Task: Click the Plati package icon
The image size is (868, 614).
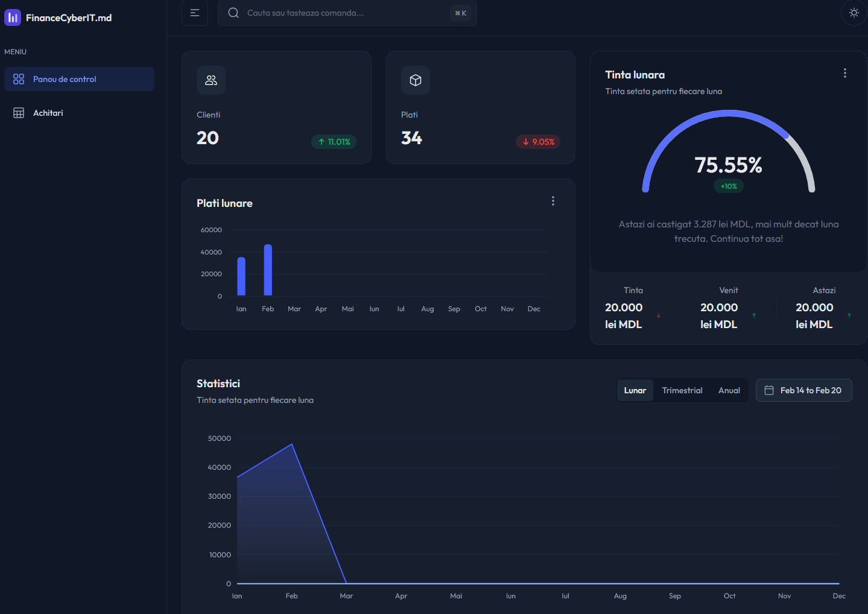Action: click(x=415, y=80)
